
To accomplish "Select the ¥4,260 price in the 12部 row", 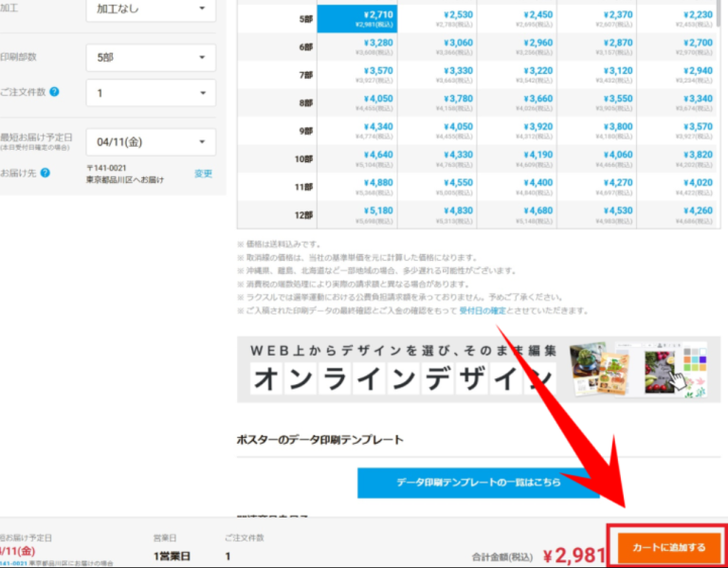I will [677, 214].
